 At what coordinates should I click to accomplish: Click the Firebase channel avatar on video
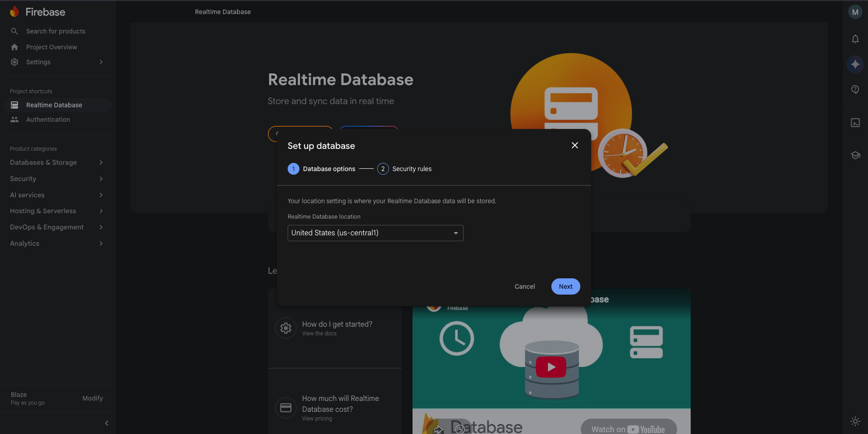point(434,307)
